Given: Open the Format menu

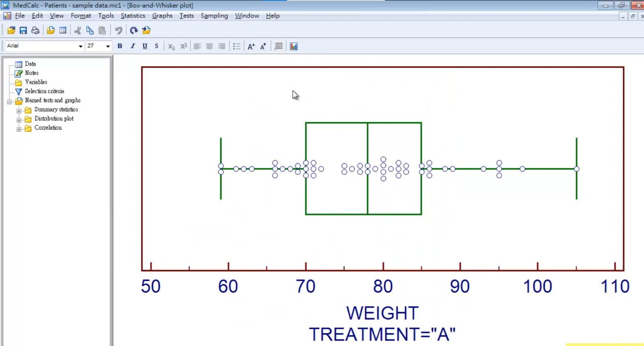Looking at the screenshot, I should (81, 16).
